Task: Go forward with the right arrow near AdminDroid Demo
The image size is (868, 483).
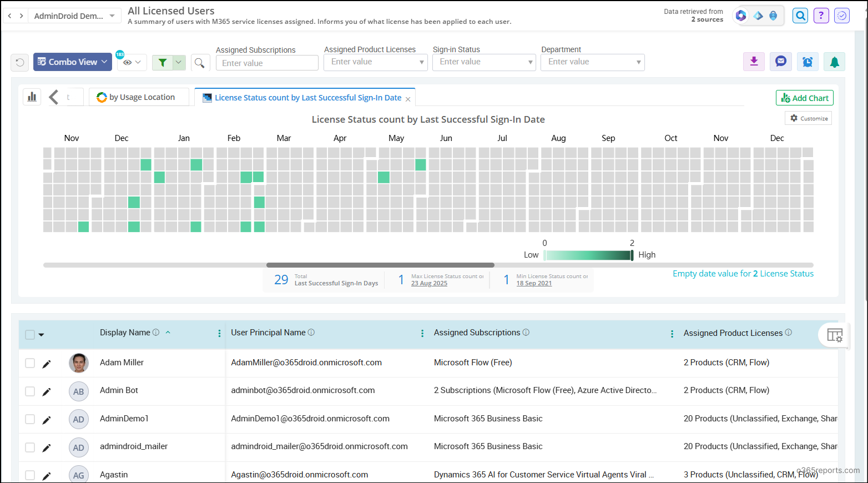Action: pos(21,16)
